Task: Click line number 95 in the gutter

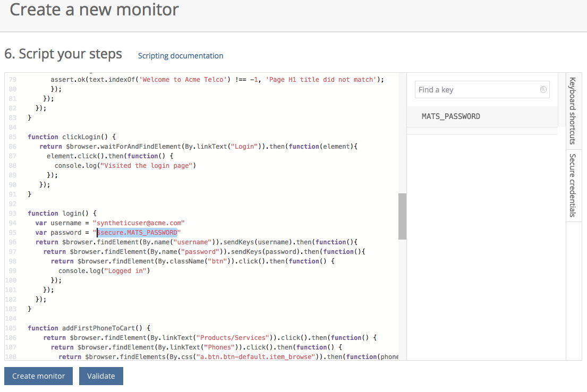Action: pos(12,233)
